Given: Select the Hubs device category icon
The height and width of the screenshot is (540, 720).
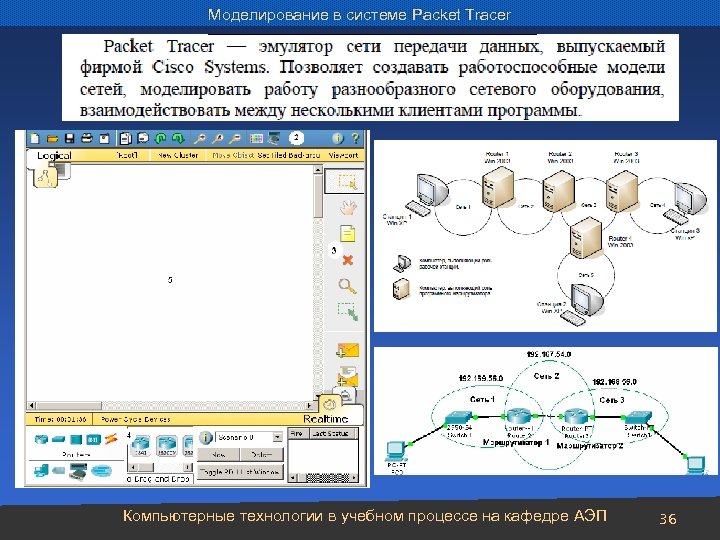Looking at the screenshot, I should click(76, 439).
